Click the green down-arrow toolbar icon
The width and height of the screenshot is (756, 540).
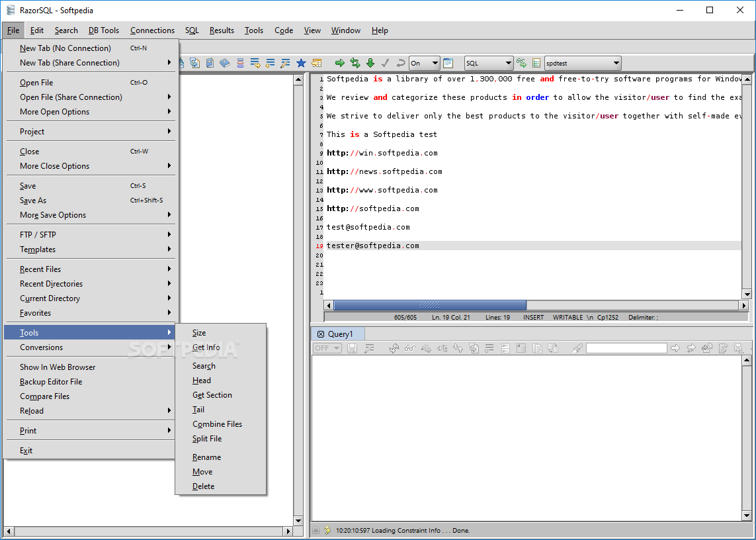[370, 64]
